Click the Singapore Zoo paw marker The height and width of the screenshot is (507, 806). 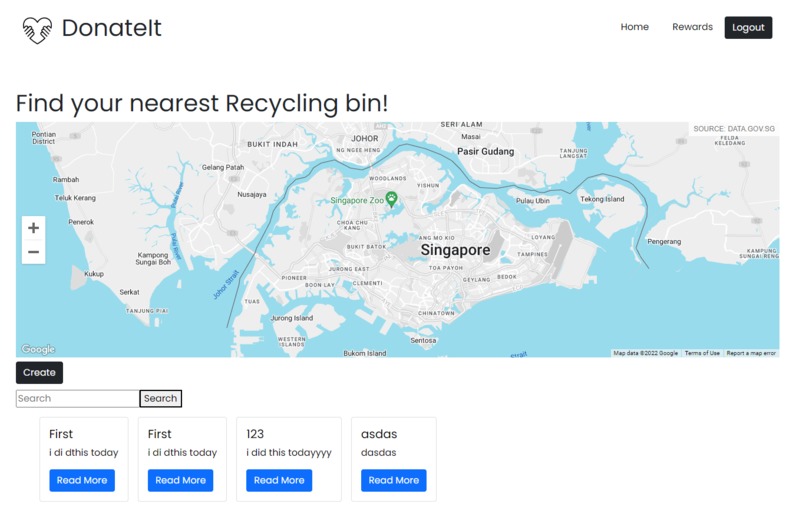click(392, 199)
